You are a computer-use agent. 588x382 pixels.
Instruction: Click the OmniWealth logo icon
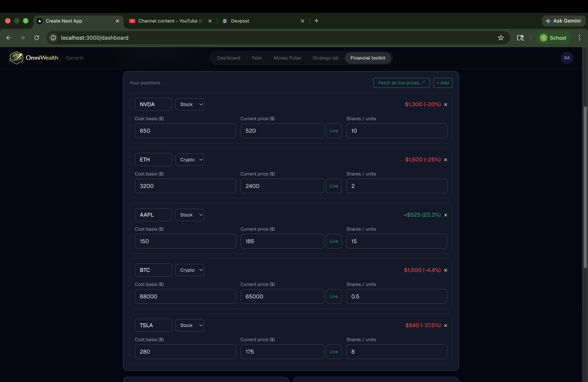[x=16, y=58]
